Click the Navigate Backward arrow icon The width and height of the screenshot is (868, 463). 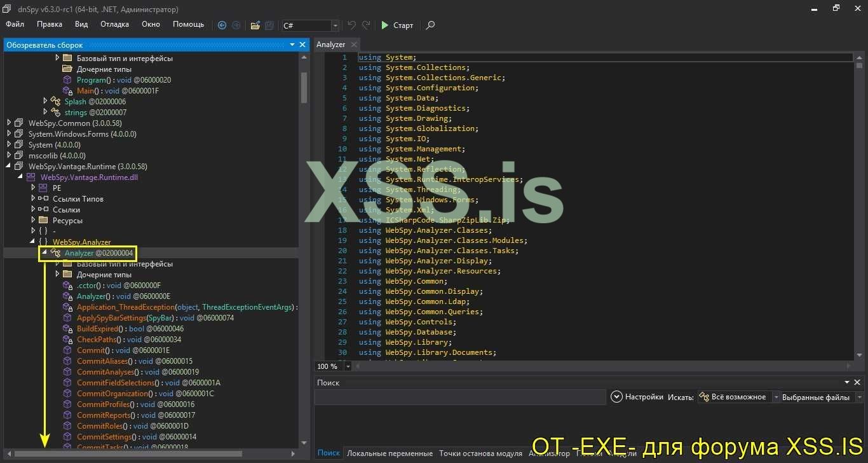pyautogui.click(x=222, y=25)
